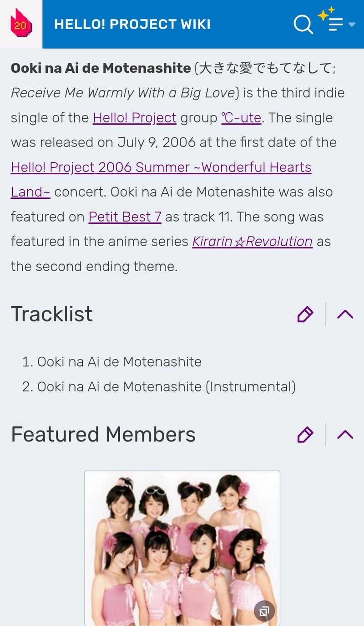Open Hello! Project 2006 Summer concert link

(x=161, y=167)
